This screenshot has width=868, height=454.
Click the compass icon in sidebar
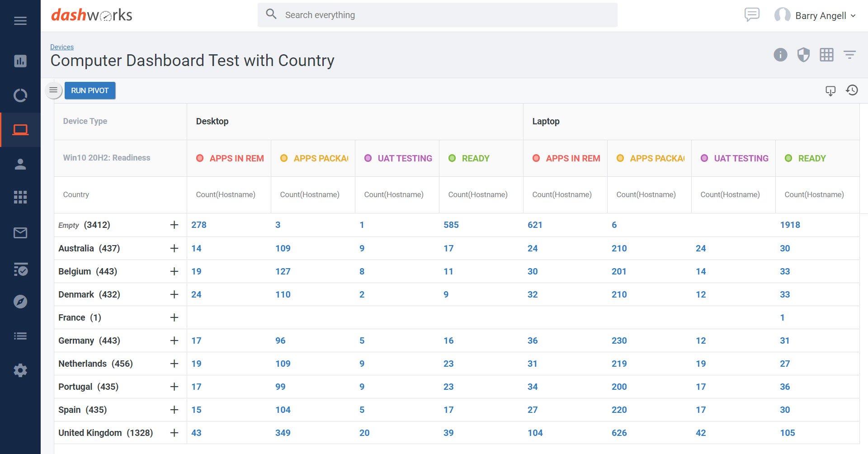[x=20, y=302]
